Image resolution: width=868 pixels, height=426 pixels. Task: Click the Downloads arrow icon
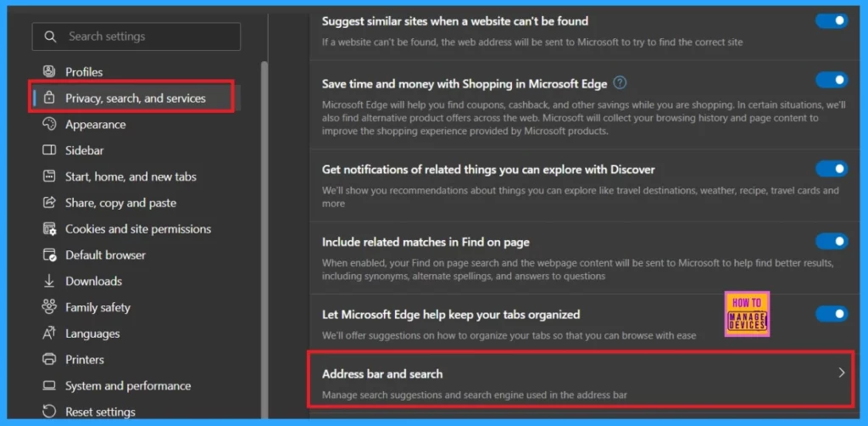pyautogui.click(x=49, y=281)
